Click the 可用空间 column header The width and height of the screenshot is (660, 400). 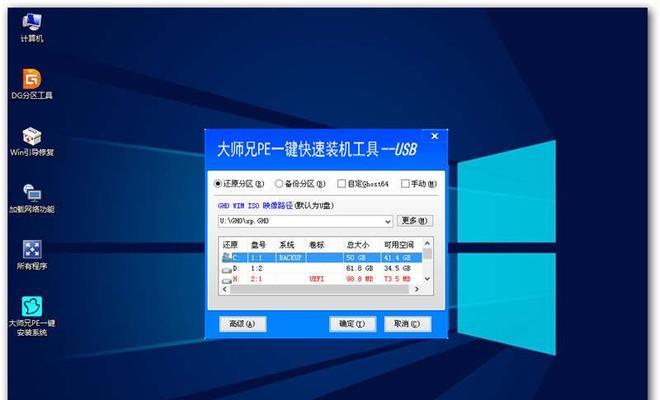399,245
